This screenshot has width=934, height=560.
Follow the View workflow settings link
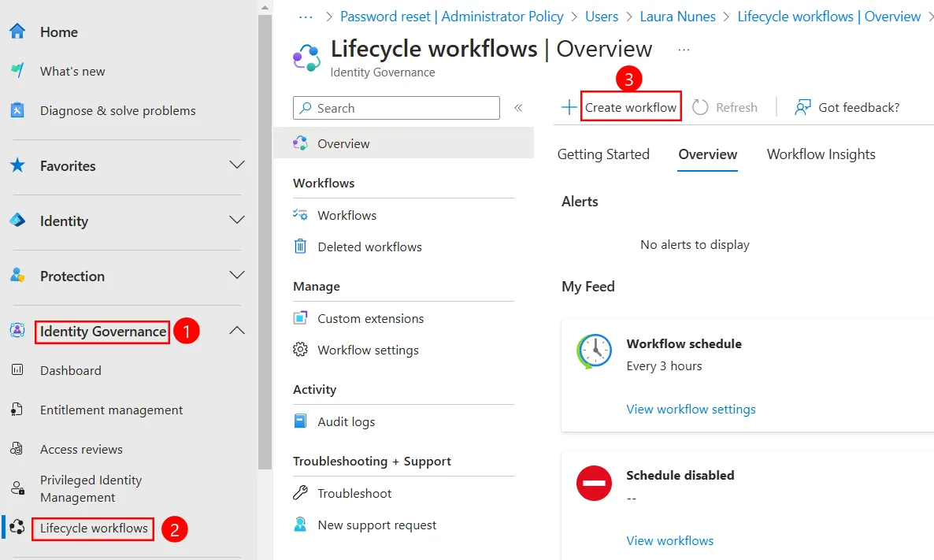pyautogui.click(x=691, y=410)
